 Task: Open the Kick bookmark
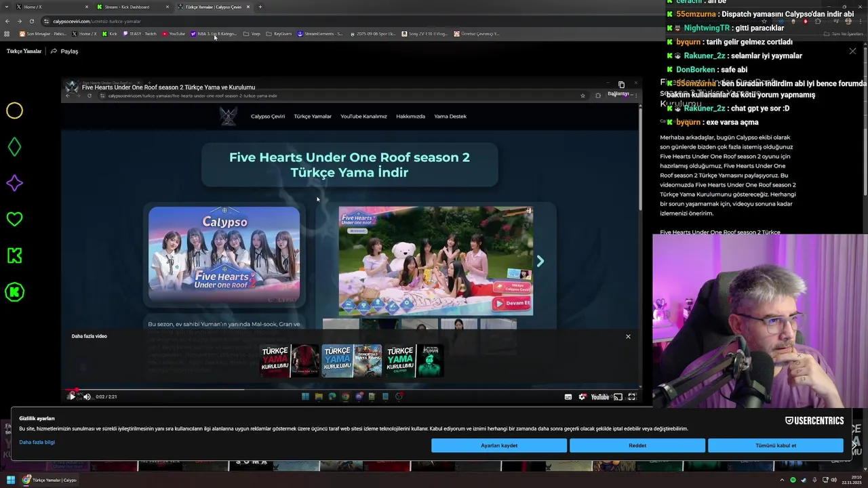109,33
